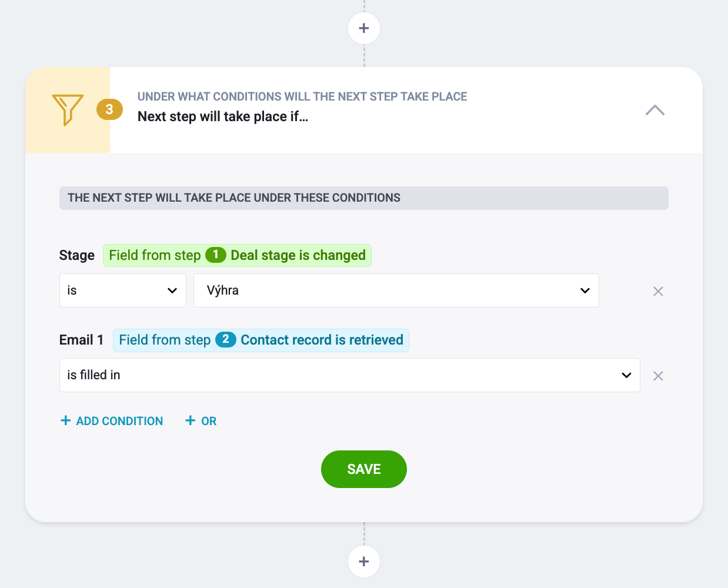This screenshot has width=728, height=588.
Task: Click the step number 3 badge
Action: click(109, 109)
